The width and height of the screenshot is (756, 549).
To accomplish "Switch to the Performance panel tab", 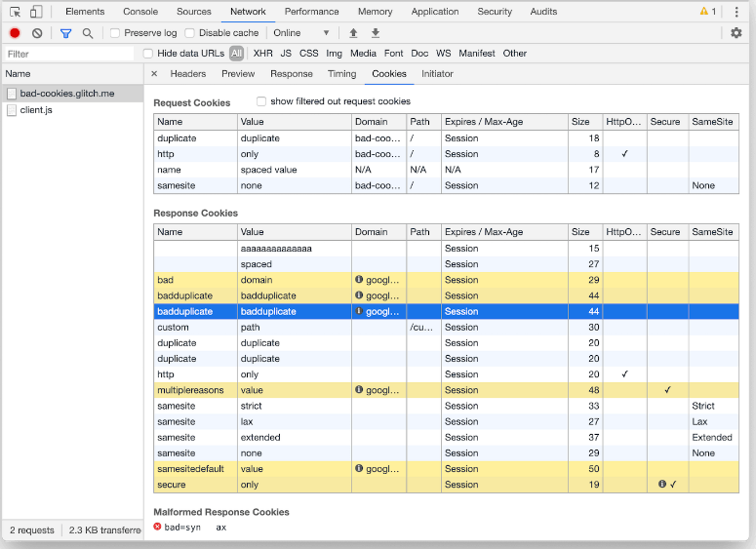I will [312, 12].
